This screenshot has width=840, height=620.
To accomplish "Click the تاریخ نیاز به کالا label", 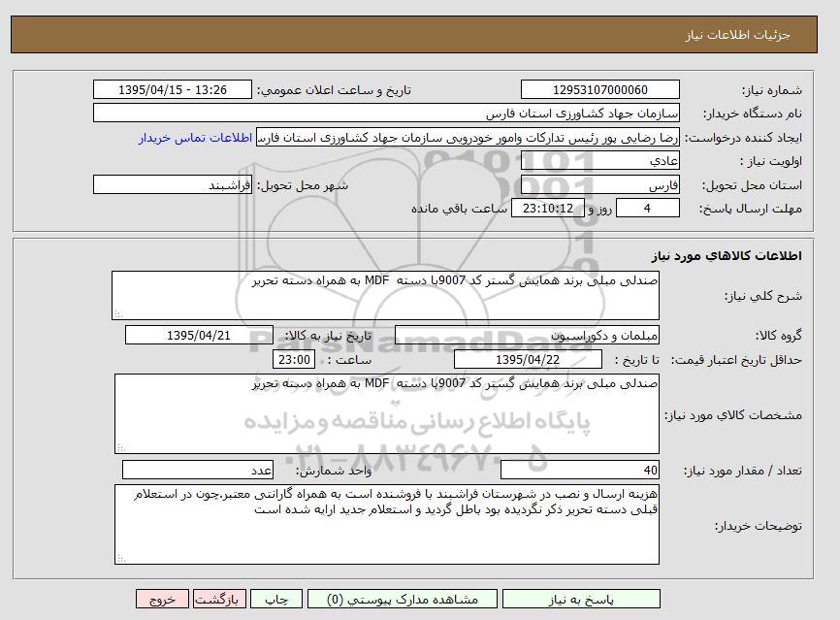I will [328, 336].
